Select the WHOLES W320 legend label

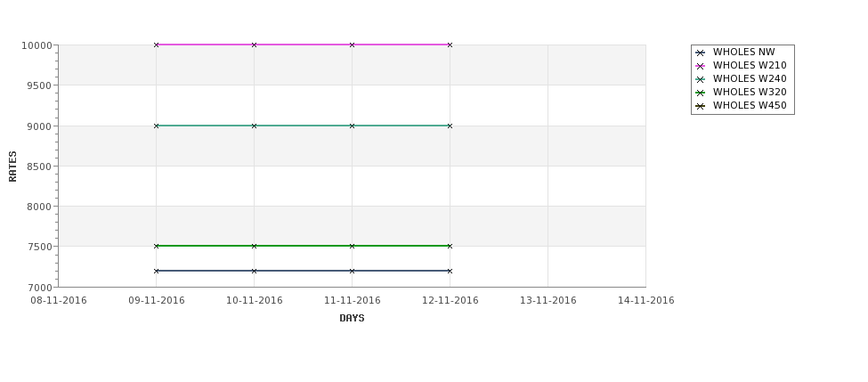pos(749,93)
